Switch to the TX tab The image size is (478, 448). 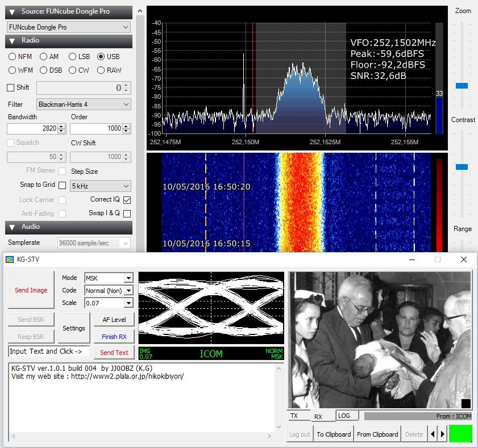pyautogui.click(x=294, y=416)
